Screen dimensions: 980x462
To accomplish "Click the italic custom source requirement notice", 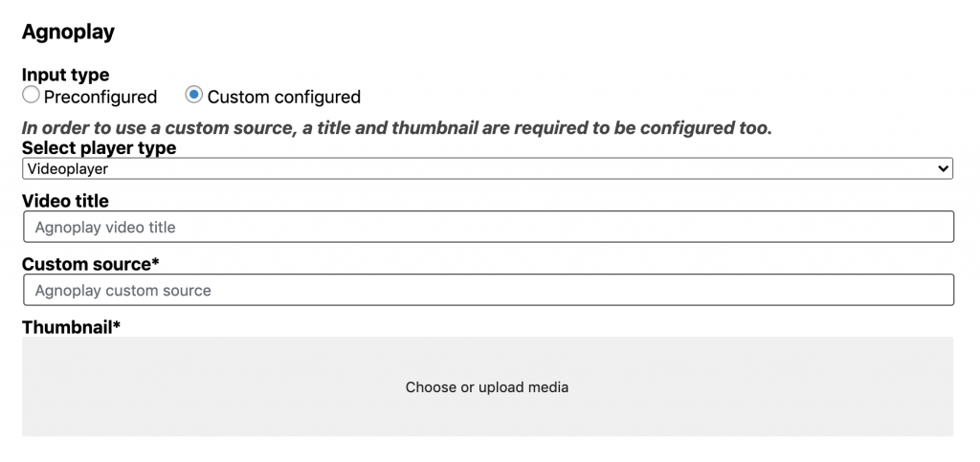I will pyautogui.click(x=397, y=128).
